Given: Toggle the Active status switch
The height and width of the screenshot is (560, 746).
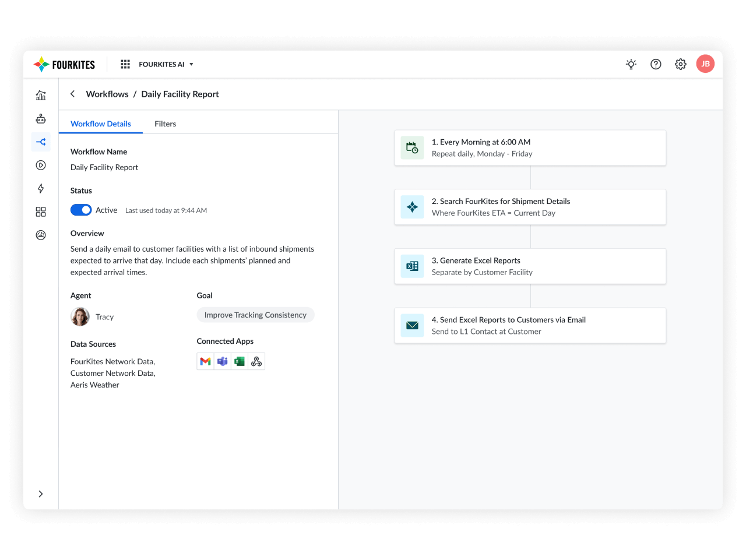Looking at the screenshot, I should click(x=81, y=210).
